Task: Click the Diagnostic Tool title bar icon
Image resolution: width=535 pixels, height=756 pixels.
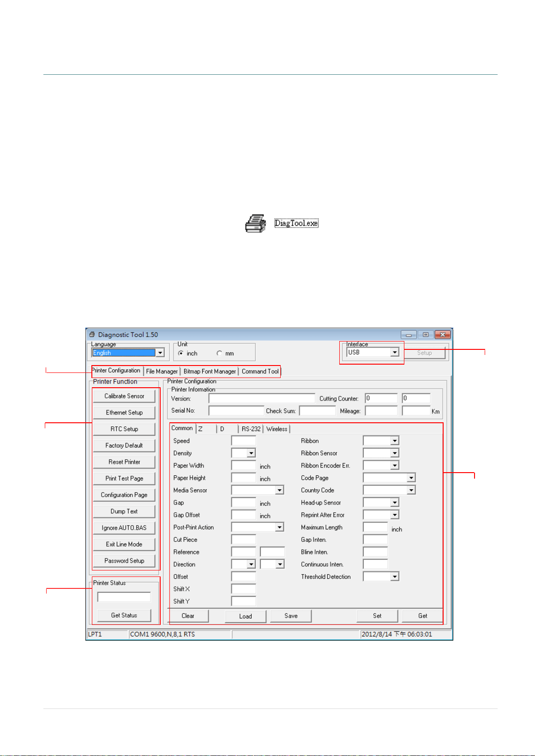Action: tap(92, 335)
